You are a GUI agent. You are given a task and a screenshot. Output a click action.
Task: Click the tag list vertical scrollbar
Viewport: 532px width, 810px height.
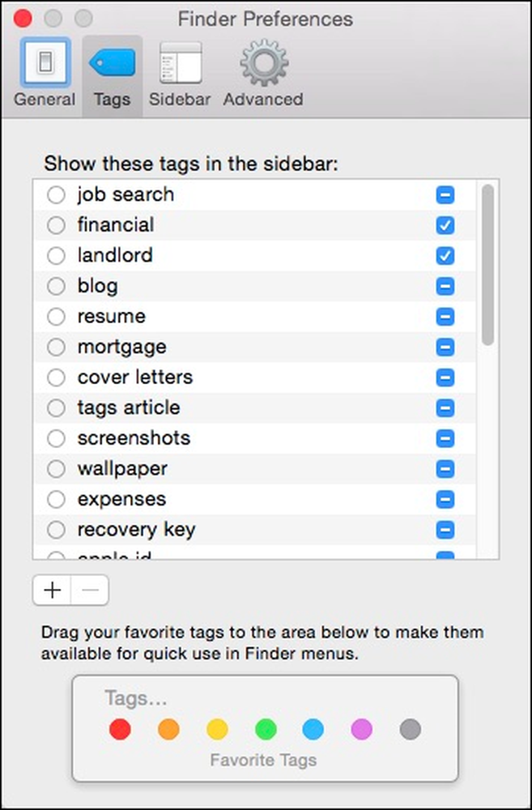pyautogui.click(x=487, y=265)
